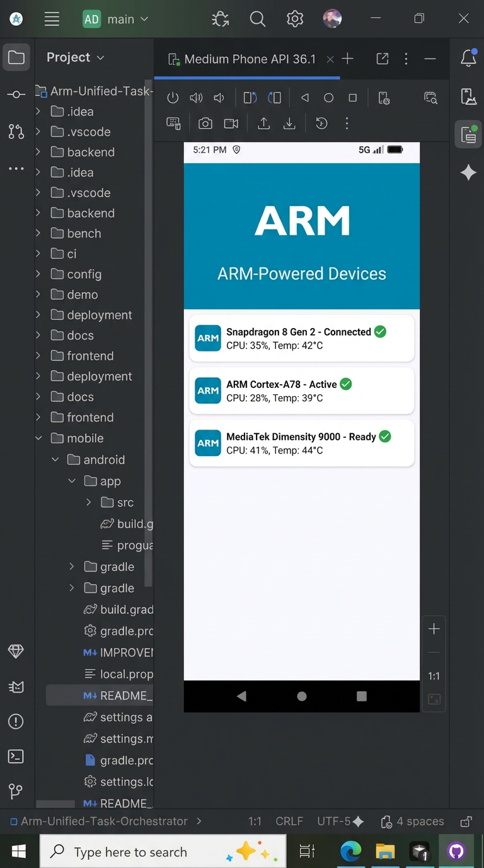484x868 pixels.
Task: Open the Pull Requests tool window icon
Action: 16,131
